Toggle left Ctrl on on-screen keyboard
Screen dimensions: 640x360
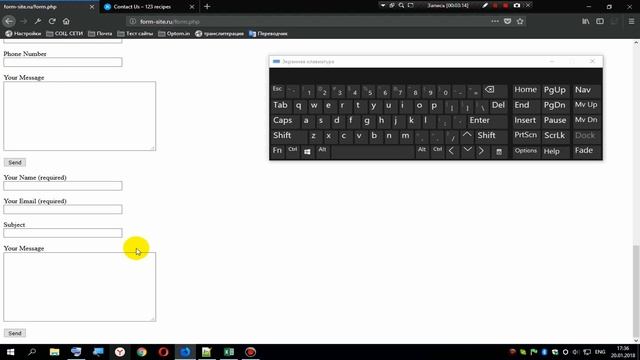click(293, 151)
